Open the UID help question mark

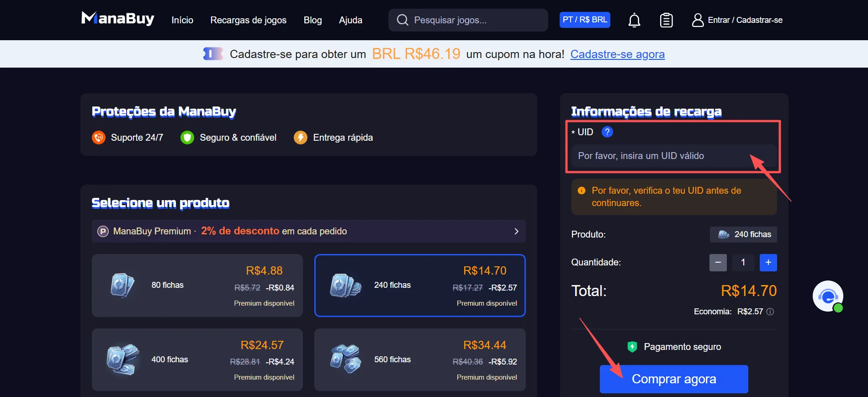607,132
